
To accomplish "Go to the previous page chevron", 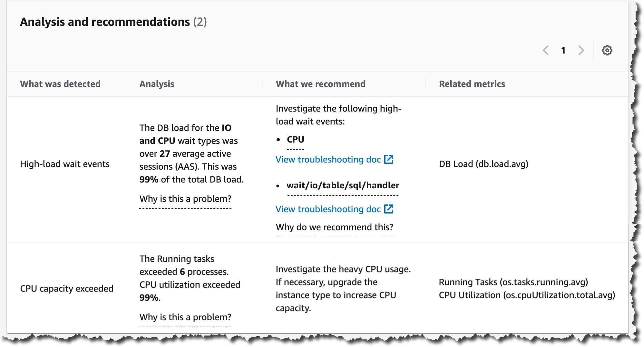I will pos(546,50).
